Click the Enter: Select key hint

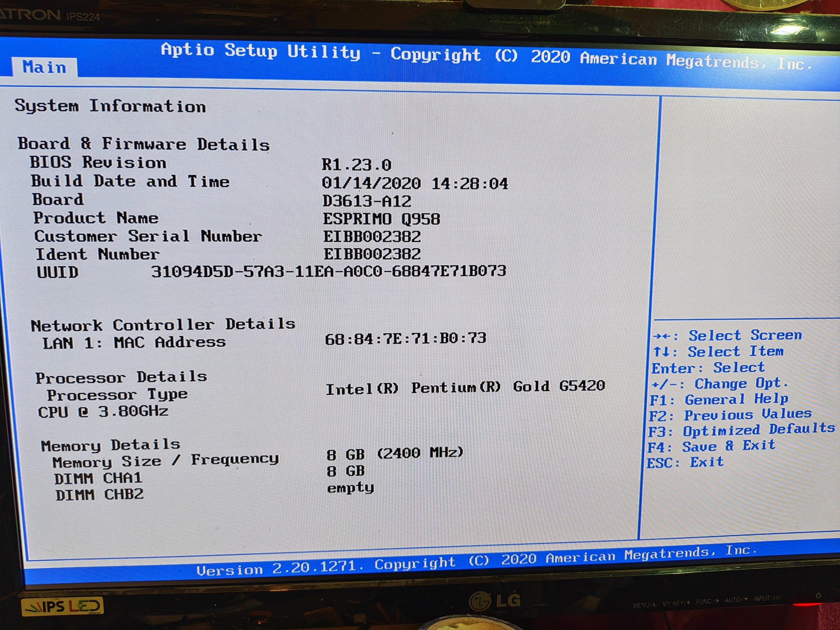coord(708,368)
